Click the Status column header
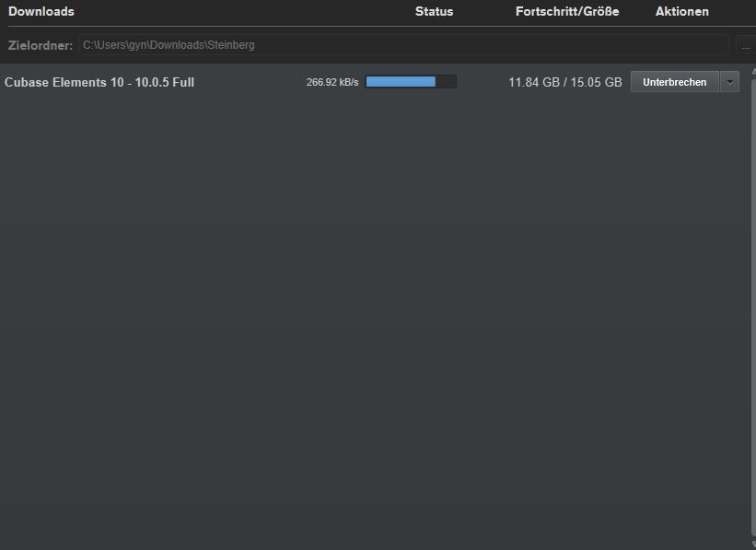 [x=434, y=12]
